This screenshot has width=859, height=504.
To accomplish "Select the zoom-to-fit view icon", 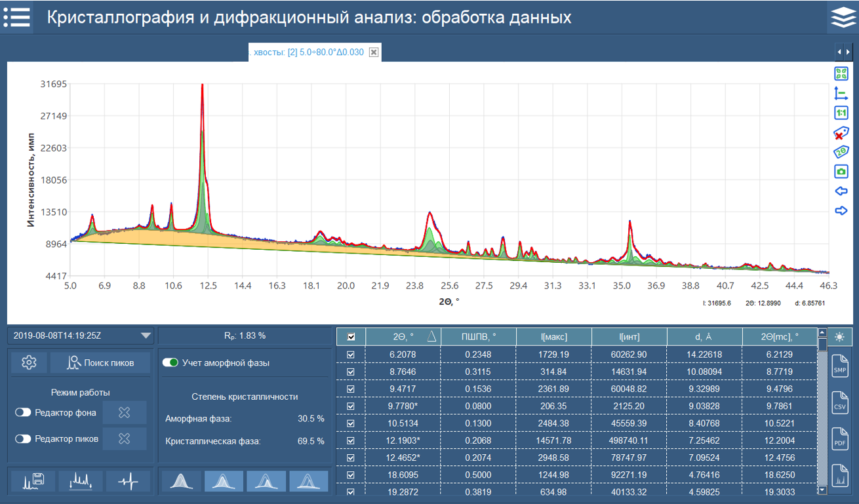I will click(x=841, y=73).
